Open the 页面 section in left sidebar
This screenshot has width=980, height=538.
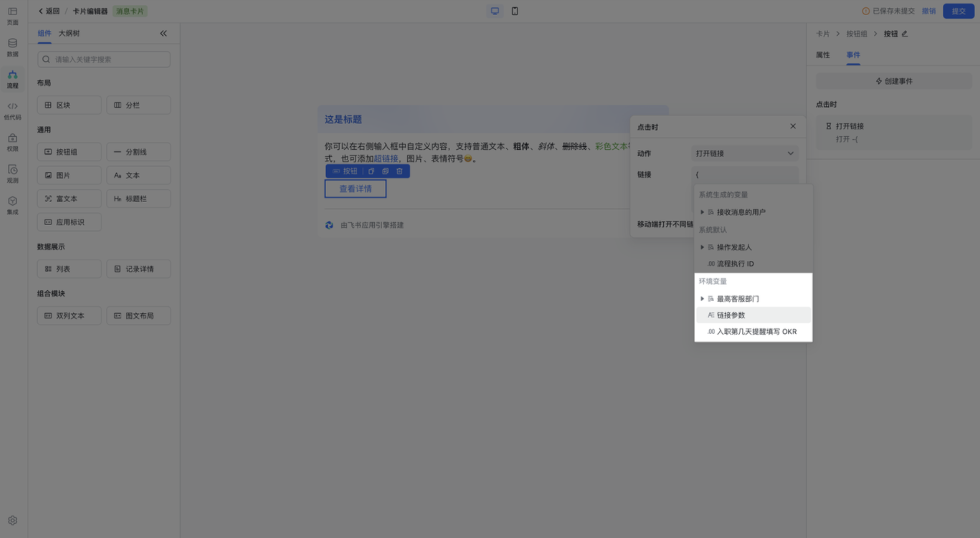[13, 16]
